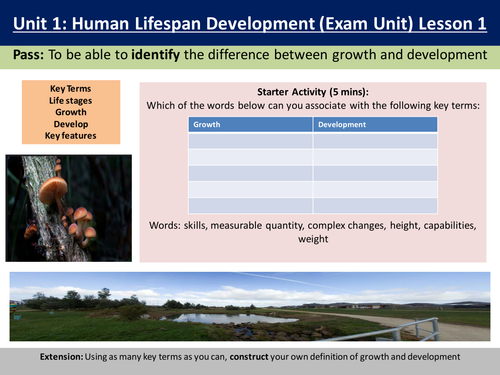Click the last empty cell under Development
500x375 pixels.
coord(375,206)
